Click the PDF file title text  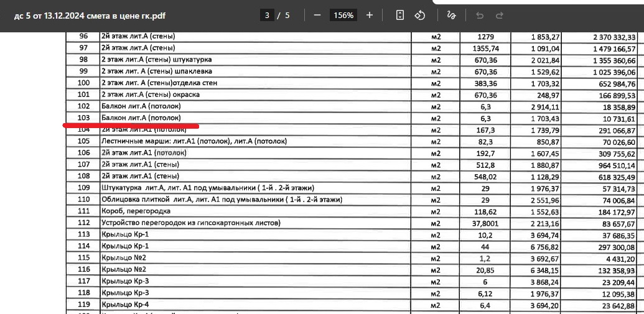pos(90,16)
